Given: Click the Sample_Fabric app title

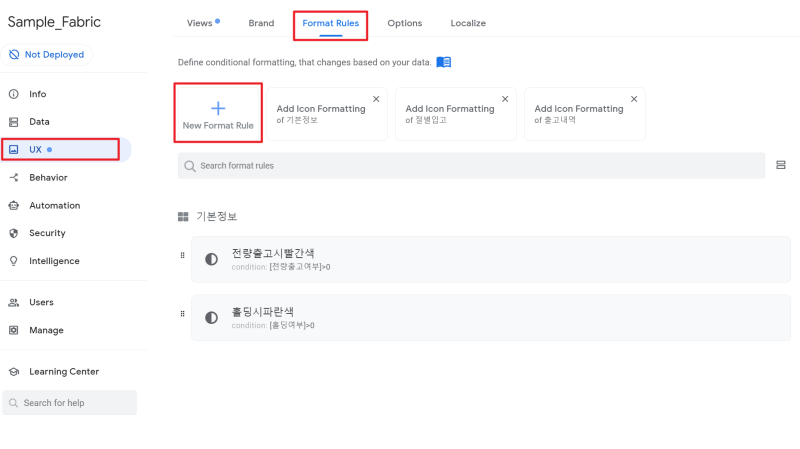Looking at the screenshot, I should (x=54, y=22).
